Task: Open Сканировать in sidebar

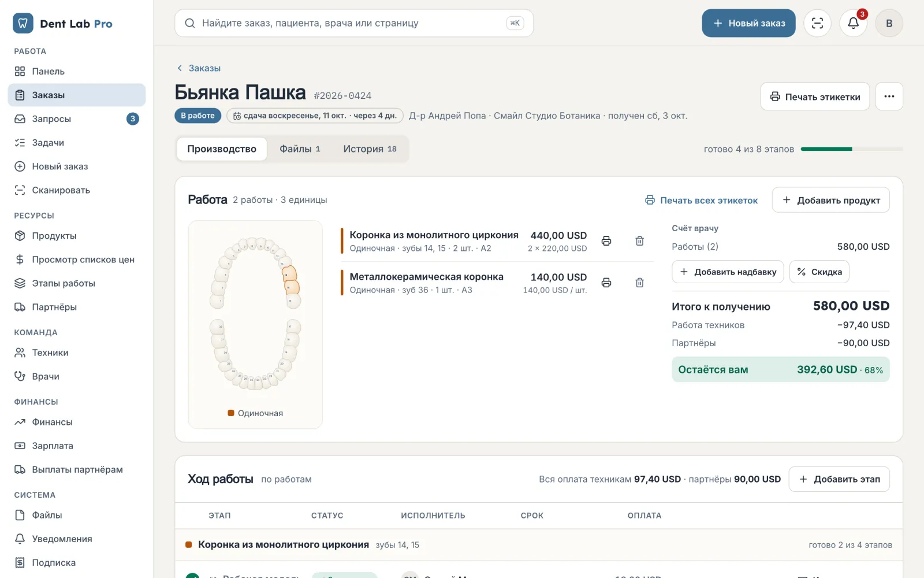Action: click(77, 190)
